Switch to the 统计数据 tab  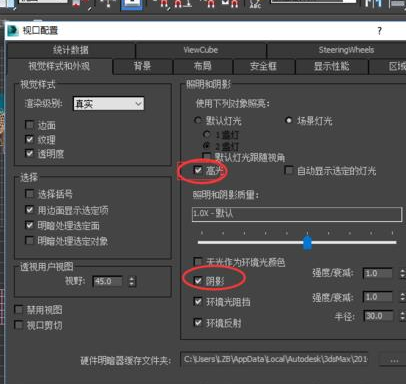point(71,50)
